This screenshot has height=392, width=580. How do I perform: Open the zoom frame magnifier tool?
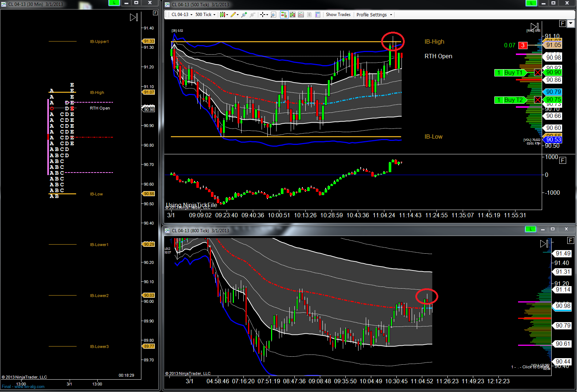click(x=273, y=15)
